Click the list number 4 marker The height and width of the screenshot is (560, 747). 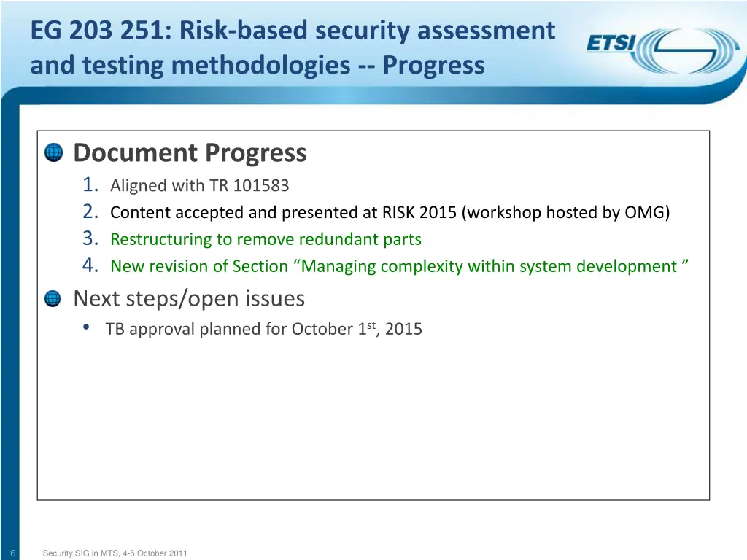point(90,266)
